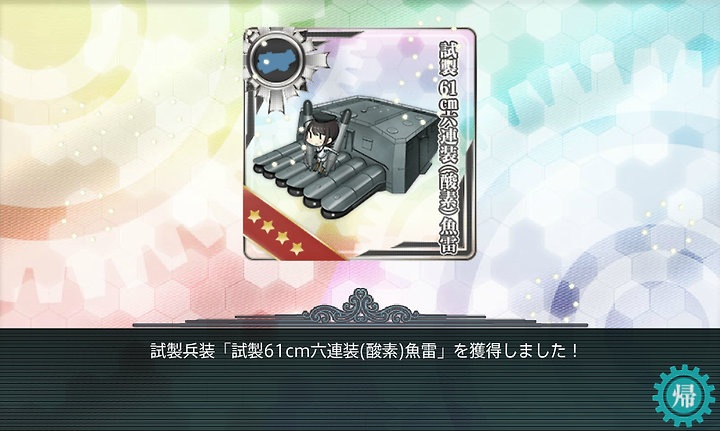Viewport: 720px width, 431px height.
Task: Click the 魚雷 kanji at card title's end
Action: [449, 236]
